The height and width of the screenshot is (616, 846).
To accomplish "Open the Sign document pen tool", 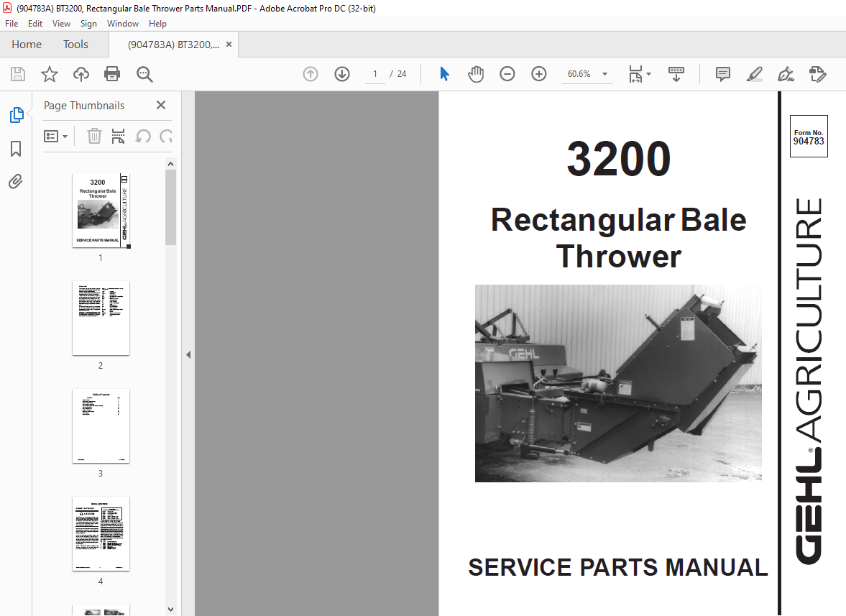I will (786, 74).
